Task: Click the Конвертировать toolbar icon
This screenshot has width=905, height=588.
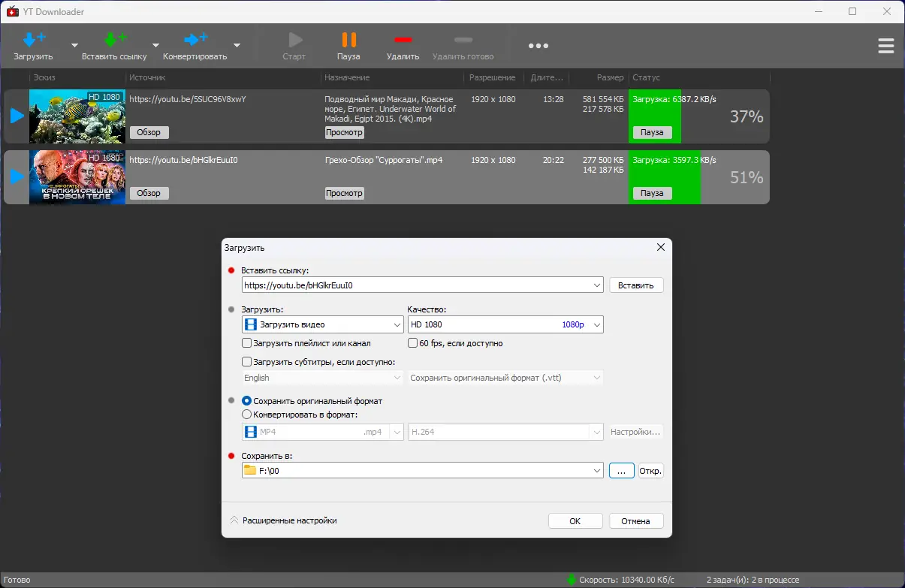Action: point(195,40)
